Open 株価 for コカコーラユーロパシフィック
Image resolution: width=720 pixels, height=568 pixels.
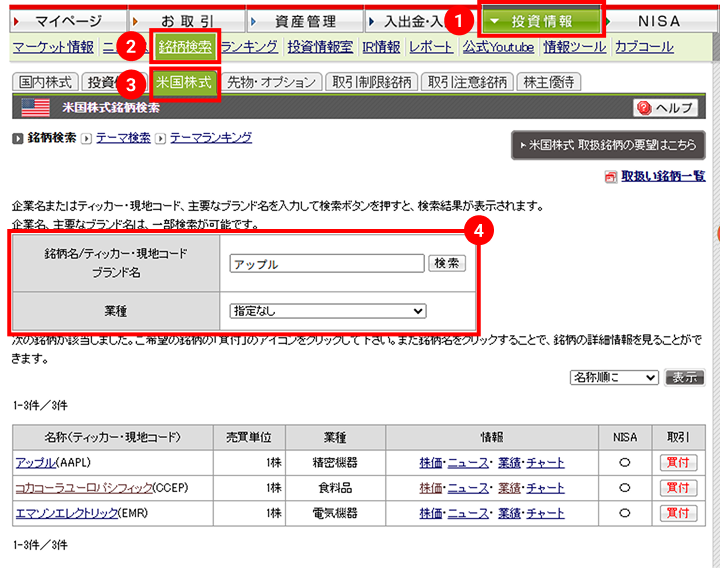431,488
